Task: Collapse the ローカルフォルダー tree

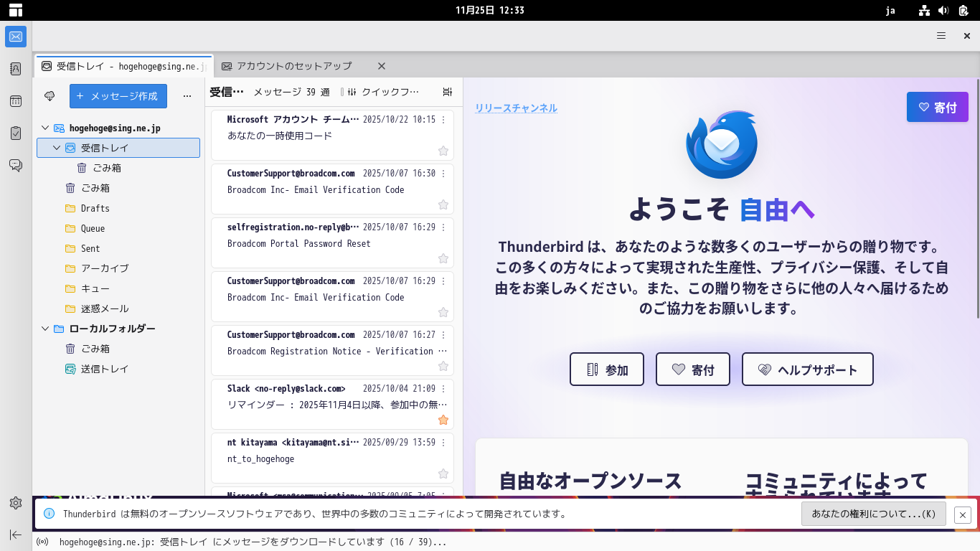Action: [x=45, y=329]
